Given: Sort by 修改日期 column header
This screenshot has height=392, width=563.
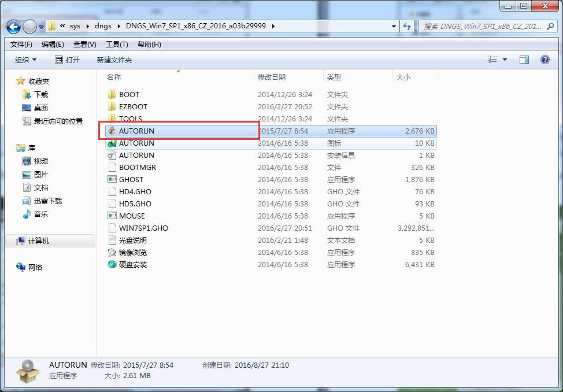Looking at the screenshot, I should pos(272,77).
